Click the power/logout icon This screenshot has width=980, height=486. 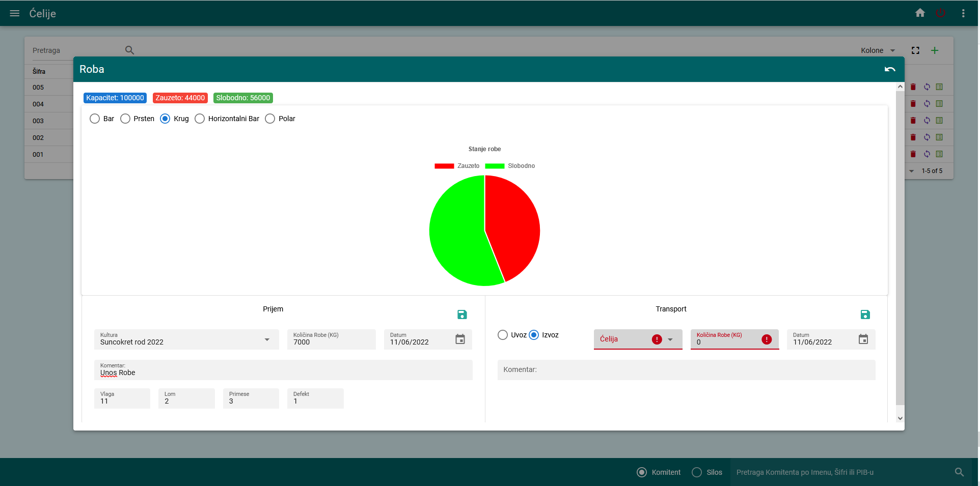pyautogui.click(x=940, y=13)
